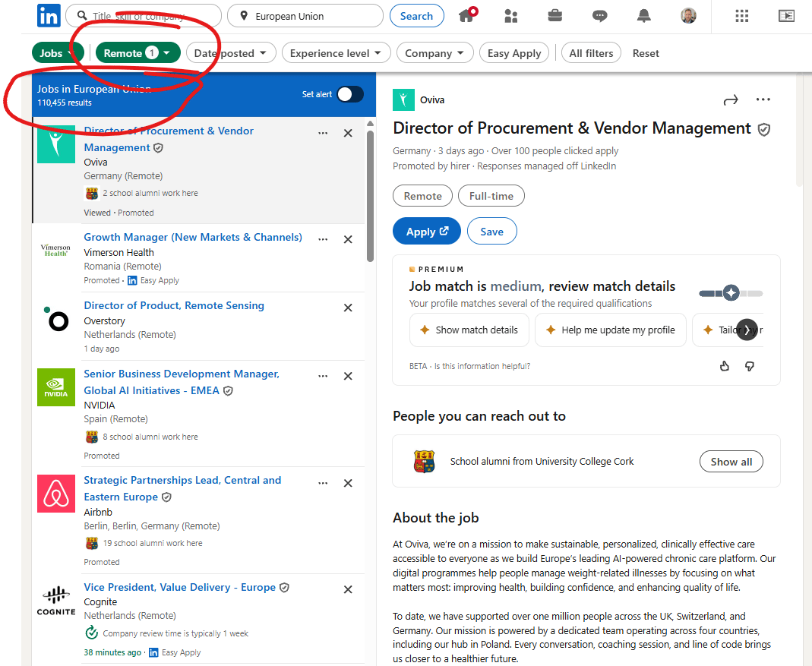Viewport: 812px width, 666px height.
Task: Dismiss the Growth Manager job listing
Action: [x=348, y=239]
